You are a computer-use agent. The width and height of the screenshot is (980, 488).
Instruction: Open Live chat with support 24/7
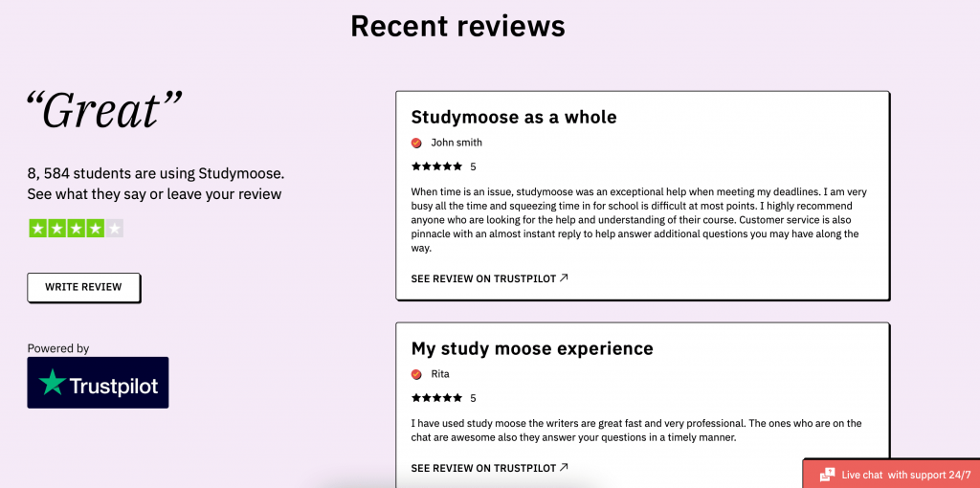[891, 475]
